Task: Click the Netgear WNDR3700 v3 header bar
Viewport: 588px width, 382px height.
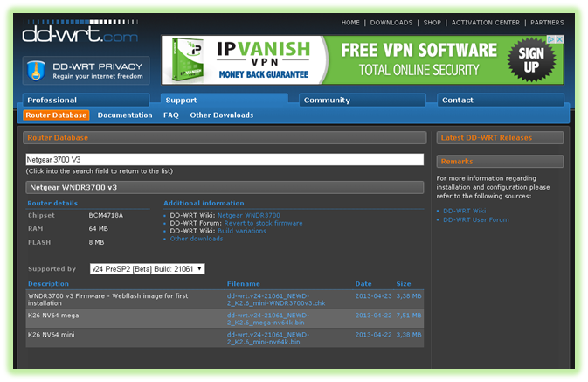Action: pos(225,187)
